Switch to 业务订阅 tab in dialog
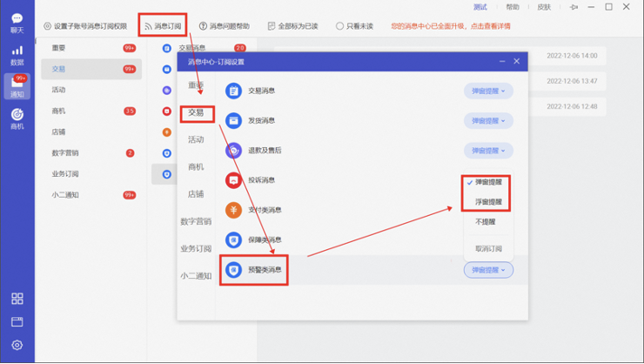The image size is (644, 364). click(x=196, y=248)
